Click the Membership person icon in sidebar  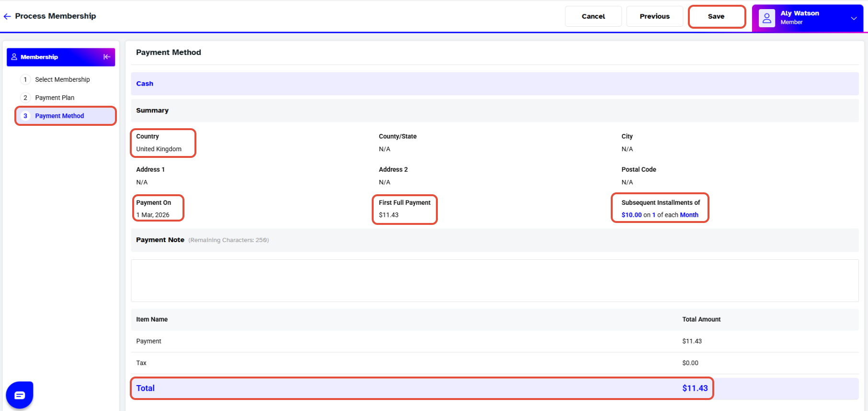14,57
